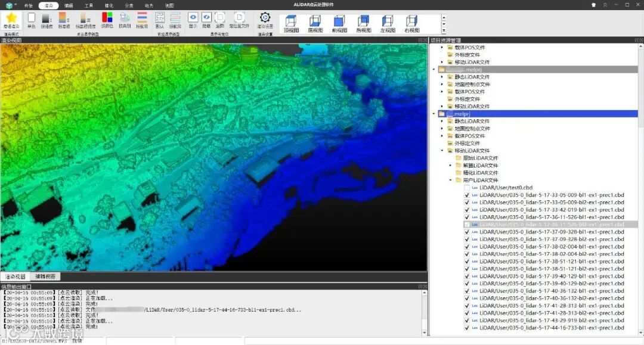644x345 pixels.
Task: Collapse the highlighted .melprj project node
Action: pyautogui.click(x=435, y=114)
